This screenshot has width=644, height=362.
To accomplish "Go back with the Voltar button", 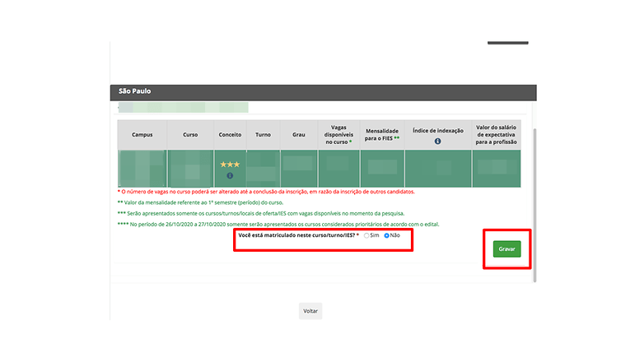I will (310, 311).
